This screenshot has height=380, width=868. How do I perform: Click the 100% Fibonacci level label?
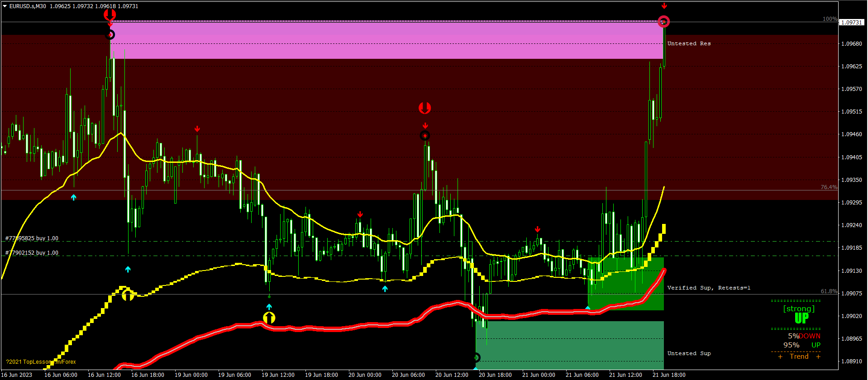pyautogui.click(x=830, y=19)
